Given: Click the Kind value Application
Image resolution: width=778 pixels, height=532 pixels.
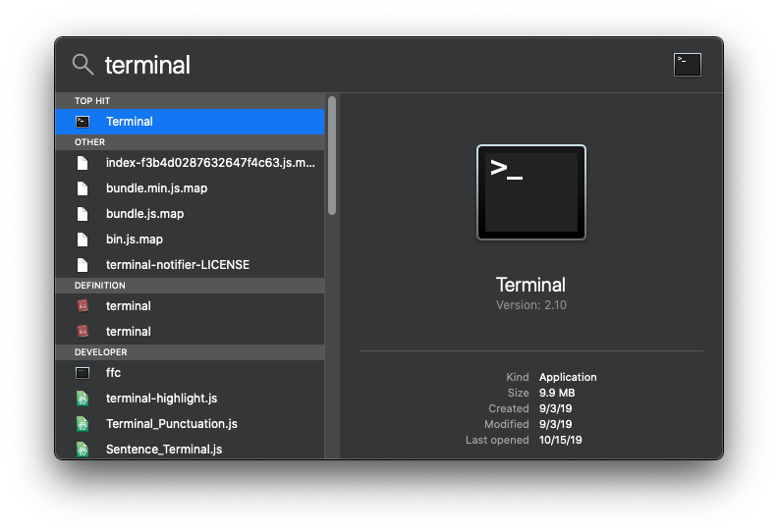Looking at the screenshot, I should [568, 377].
